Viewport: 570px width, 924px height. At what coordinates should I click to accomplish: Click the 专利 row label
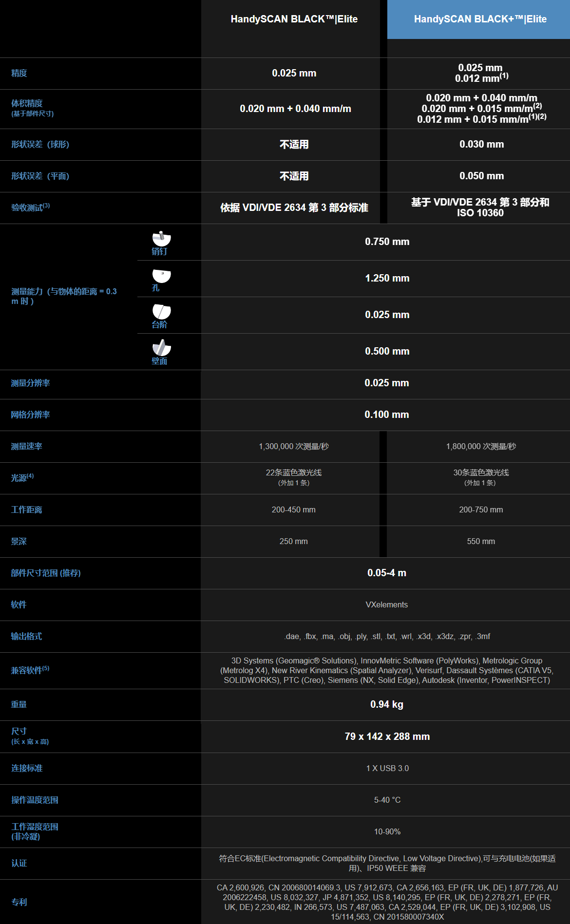click(19, 902)
